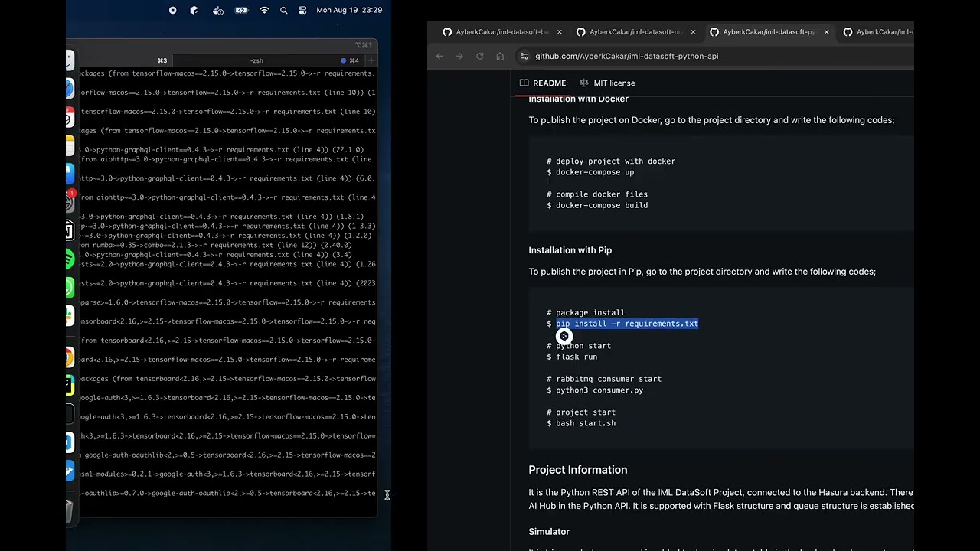This screenshot has height=551, width=980.
Task: Click the # project start comment
Action: click(x=581, y=412)
